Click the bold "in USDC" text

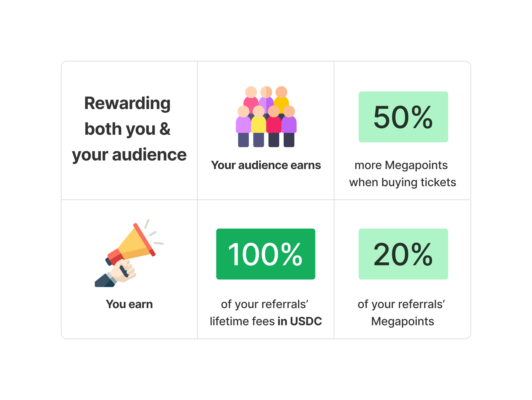coord(300,321)
